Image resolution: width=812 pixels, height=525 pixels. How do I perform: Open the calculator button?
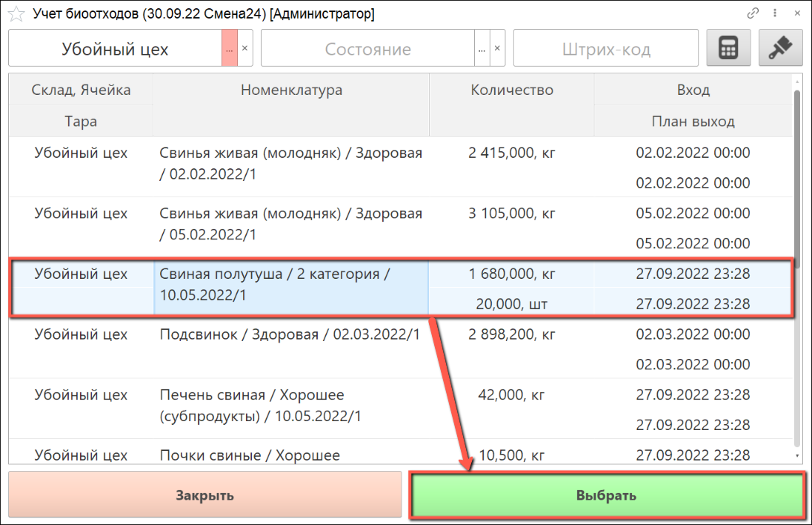[728, 49]
